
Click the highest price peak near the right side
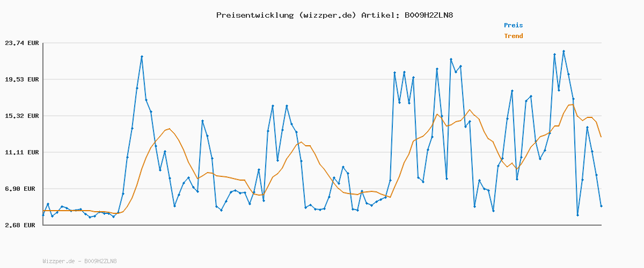click(563, 51)
